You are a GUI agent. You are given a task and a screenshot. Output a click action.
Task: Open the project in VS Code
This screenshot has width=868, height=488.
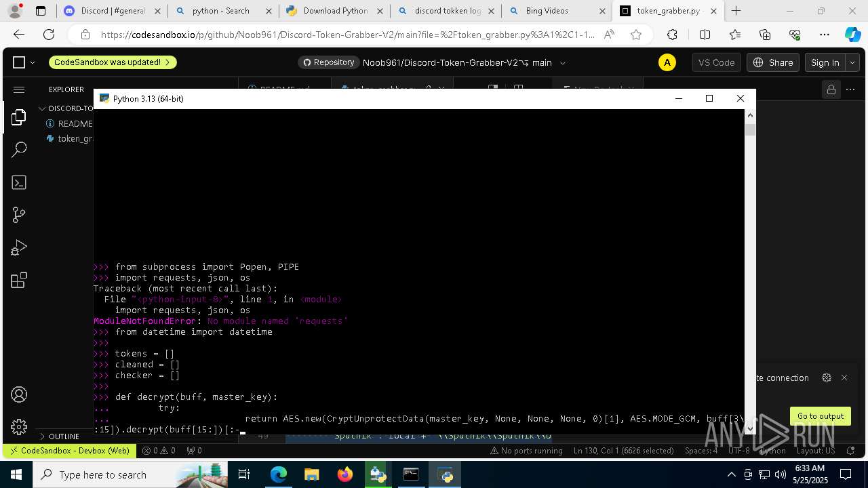(717, 62)
